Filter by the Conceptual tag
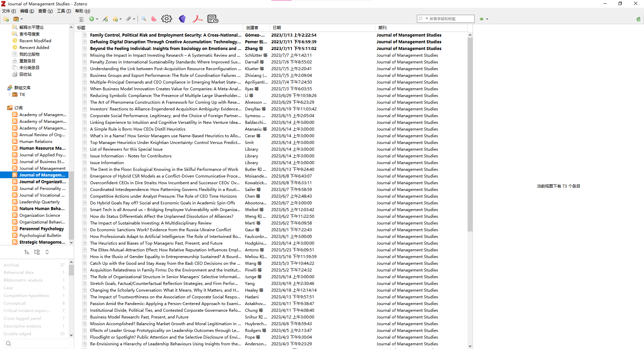Image resolution: width=644 pixels, height=349 pixels. coord(14,303)
